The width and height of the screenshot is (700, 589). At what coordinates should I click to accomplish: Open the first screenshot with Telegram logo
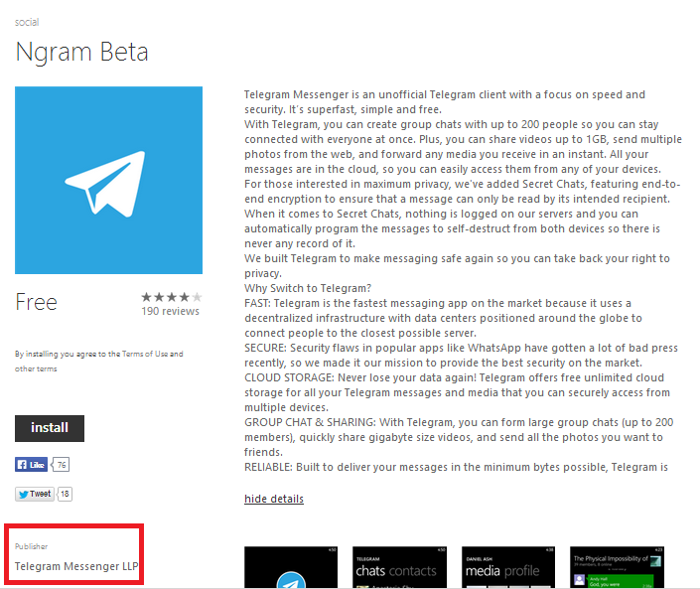291,567
